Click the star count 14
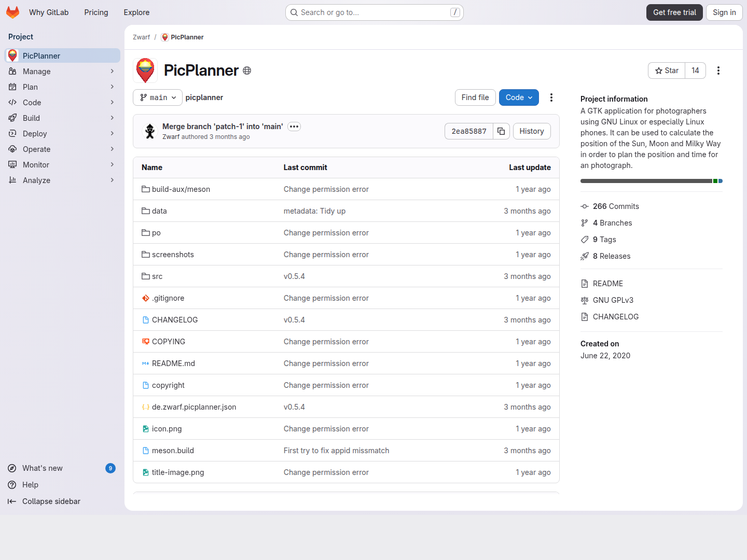Image resolution: width=747 pixels, height=560 pixels. 695,71
